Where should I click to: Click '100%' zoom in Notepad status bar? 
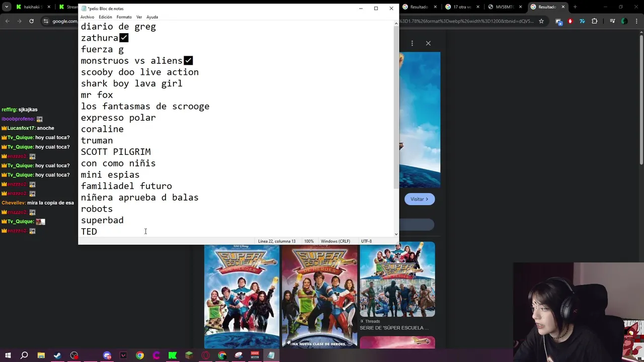(x=308, y=241)
